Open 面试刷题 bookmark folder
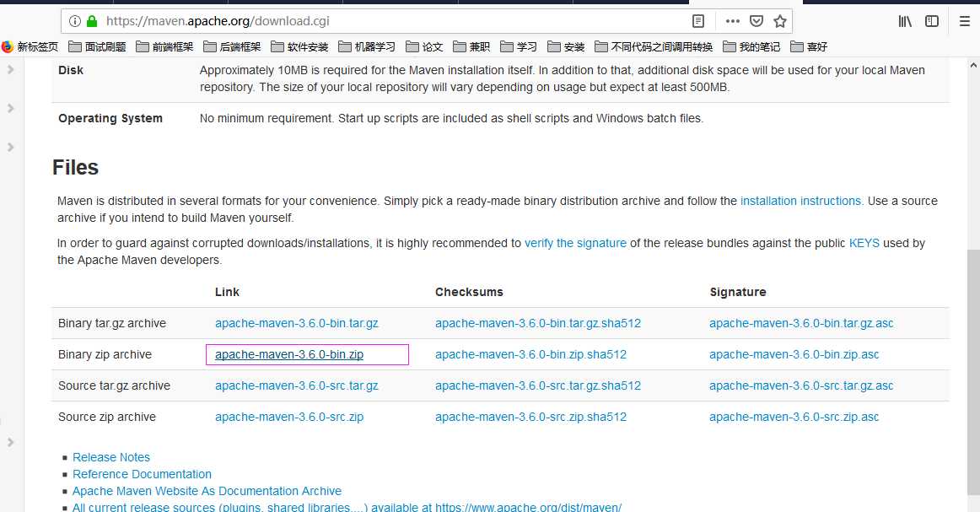This screenshot has height=512, width=980. (97, 47)
